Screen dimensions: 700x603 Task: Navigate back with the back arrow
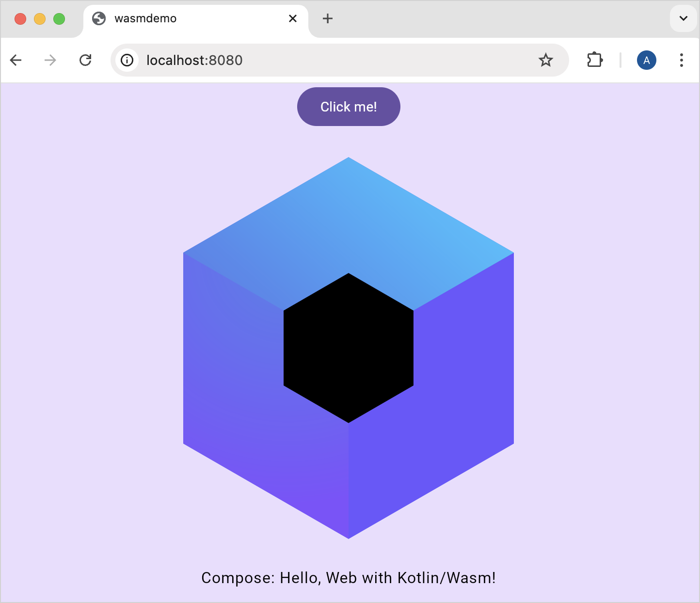coord(16,60)
